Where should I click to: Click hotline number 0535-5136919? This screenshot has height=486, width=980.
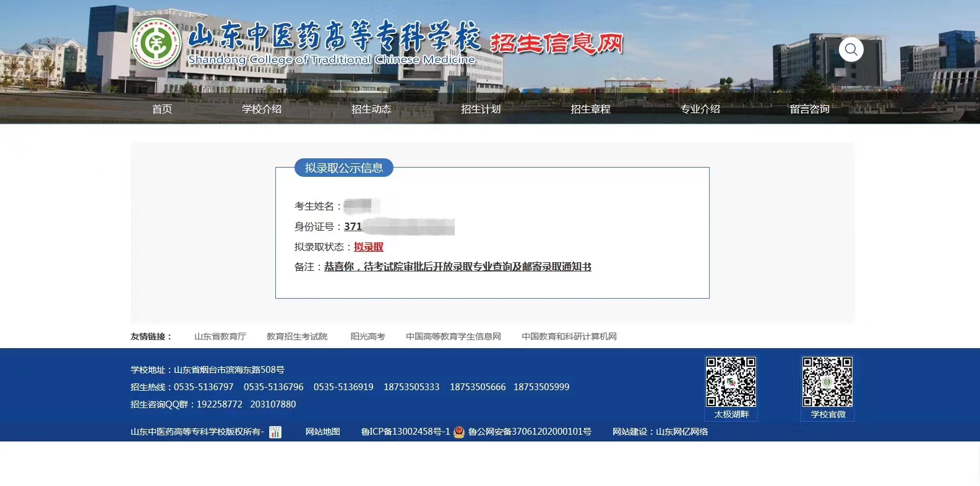(343, 387)
